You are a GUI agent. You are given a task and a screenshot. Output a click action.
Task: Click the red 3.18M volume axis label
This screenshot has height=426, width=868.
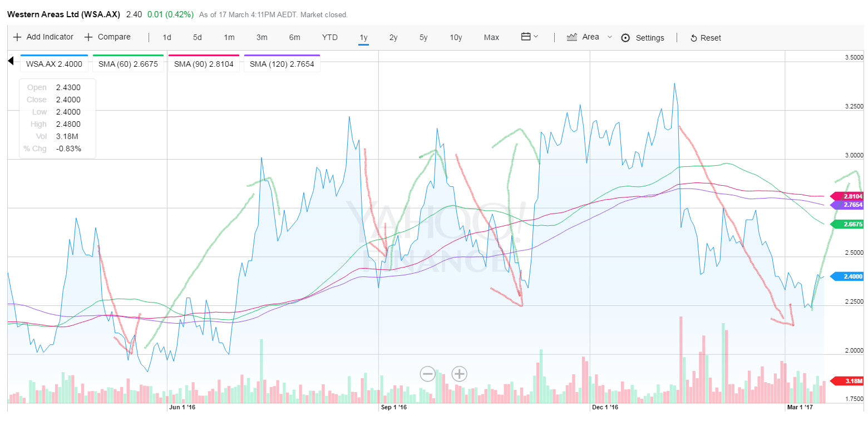pos(846,381)
